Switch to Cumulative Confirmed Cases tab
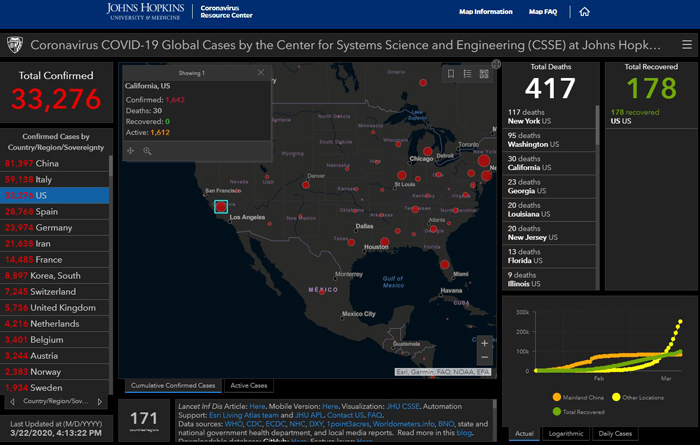700x445 pixels. click(x=173, y=385)
